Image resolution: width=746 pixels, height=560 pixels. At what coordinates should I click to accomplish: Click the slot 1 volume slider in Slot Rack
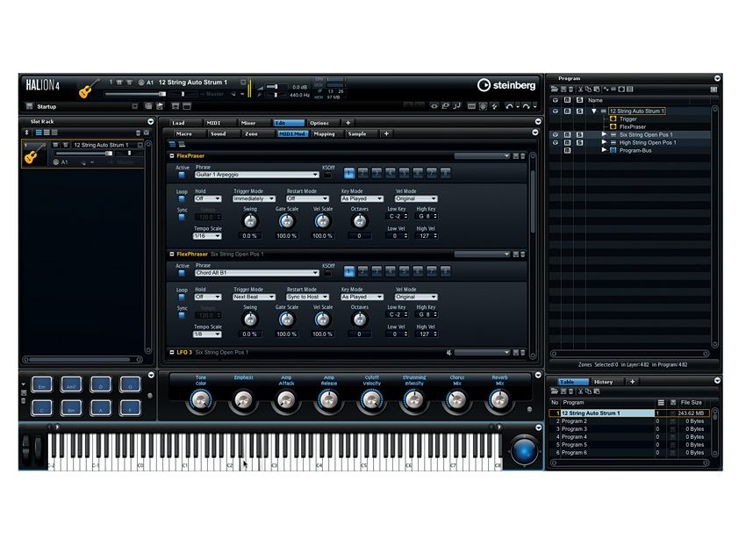pos(84,154)
